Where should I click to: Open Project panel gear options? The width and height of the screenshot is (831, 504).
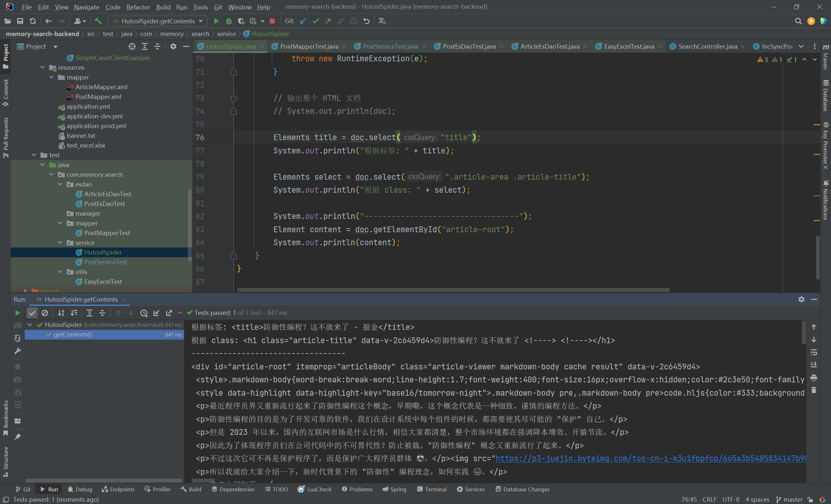pyautogui.click(x=173, y=46)
